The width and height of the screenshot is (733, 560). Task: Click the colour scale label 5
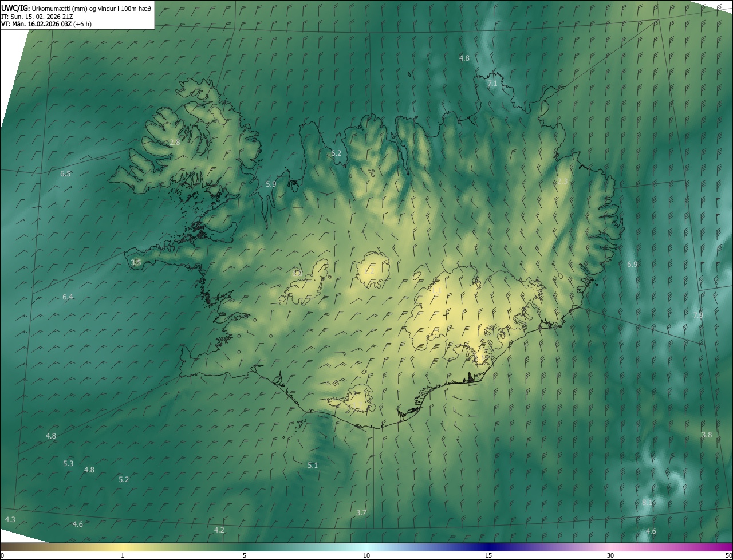tap(245, 555)
